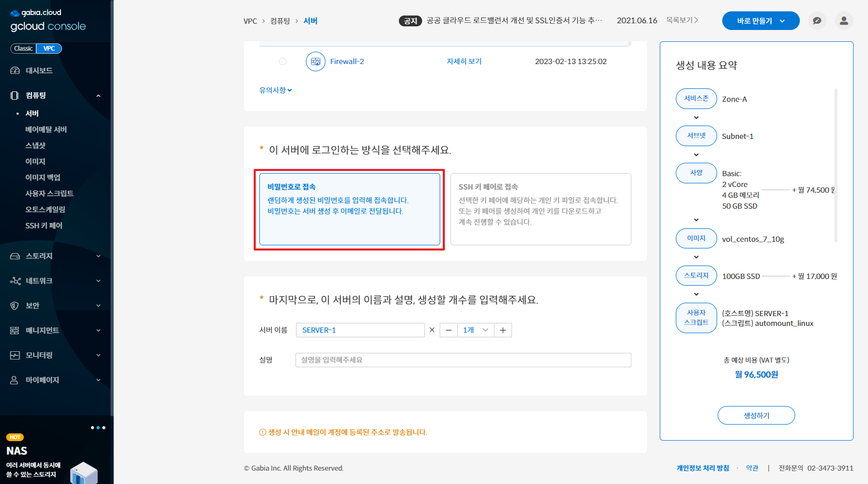Click the storage disk icon
The width and height of the screenshot is (868, 484).
click(x=15, y=256)
